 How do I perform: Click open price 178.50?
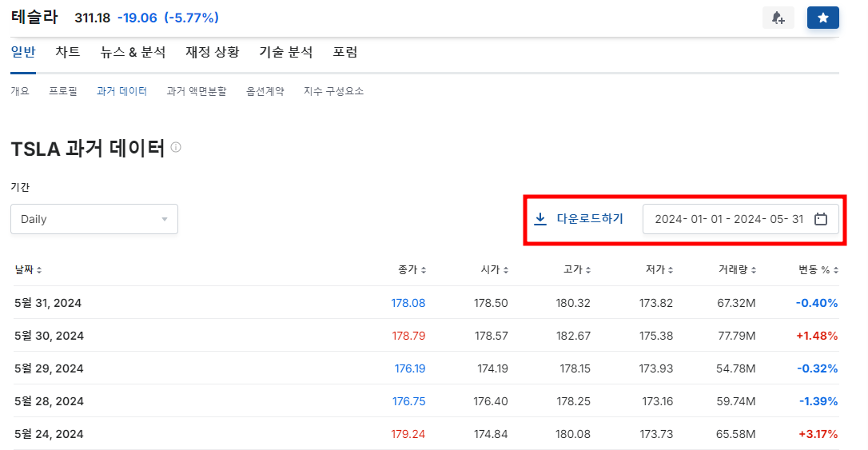491,303
